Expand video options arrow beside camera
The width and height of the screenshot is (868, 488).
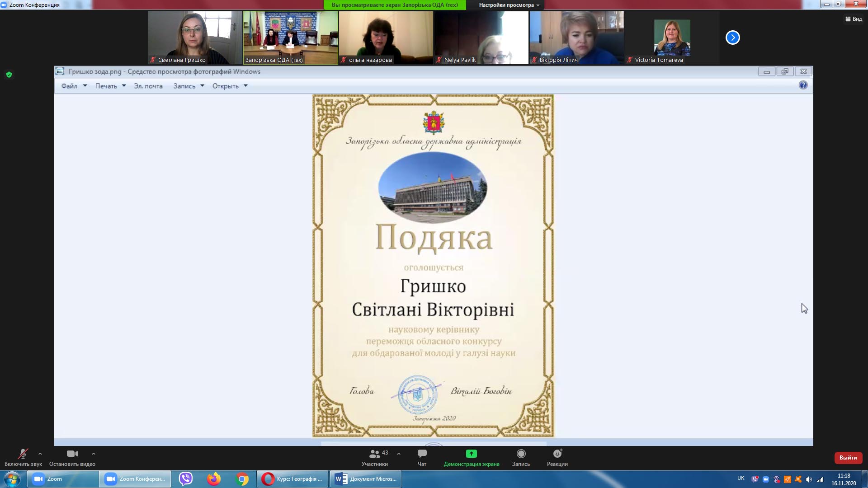tap(94, 454)
